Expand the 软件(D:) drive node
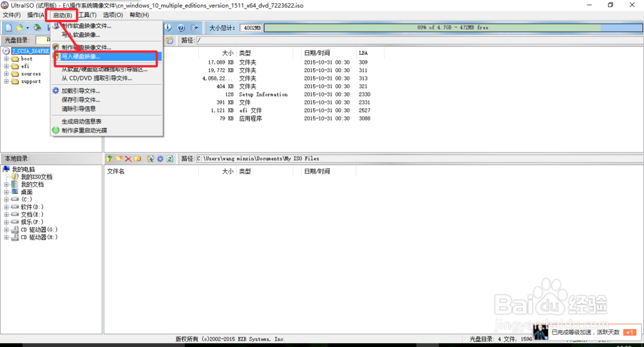The image size is (644, 347). pos(6,207)
